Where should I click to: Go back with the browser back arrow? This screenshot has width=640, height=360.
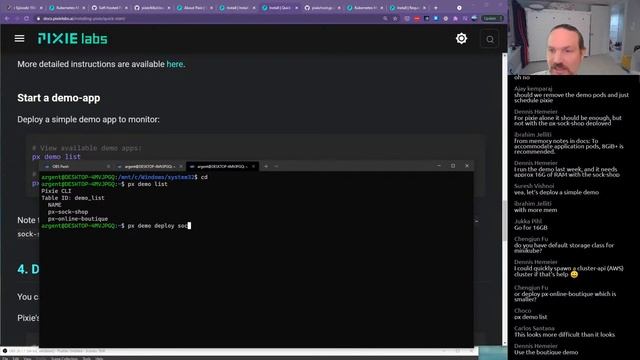coord(7,18)
